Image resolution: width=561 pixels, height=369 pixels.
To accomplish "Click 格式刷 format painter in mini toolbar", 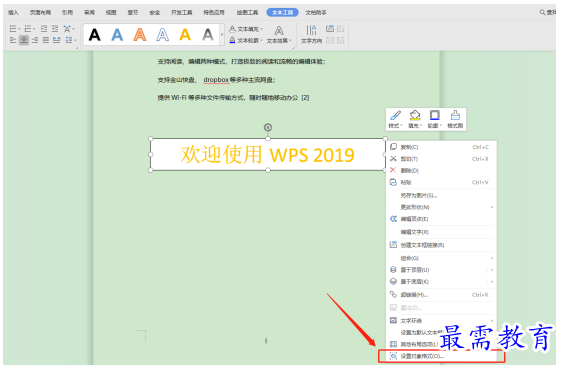I will point(455,120).
